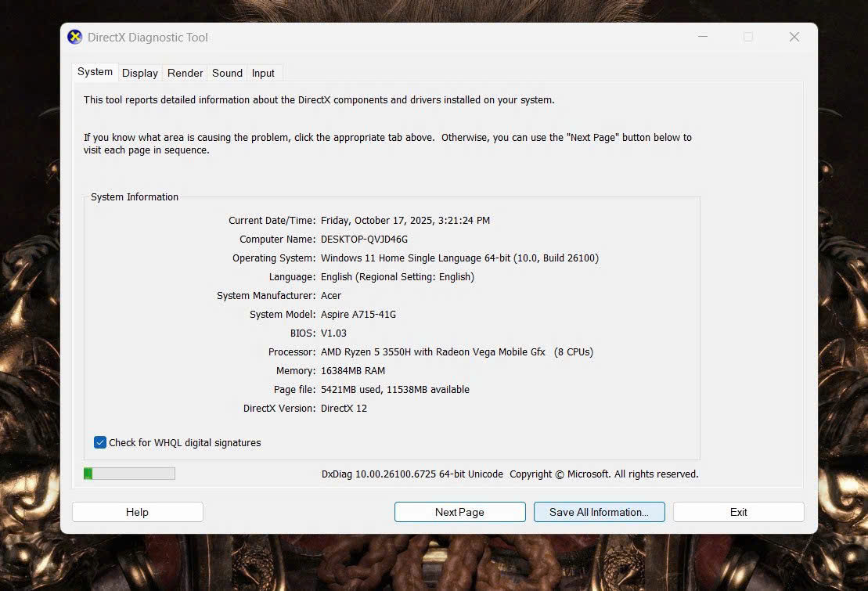Switch to the Input tab

263,73
